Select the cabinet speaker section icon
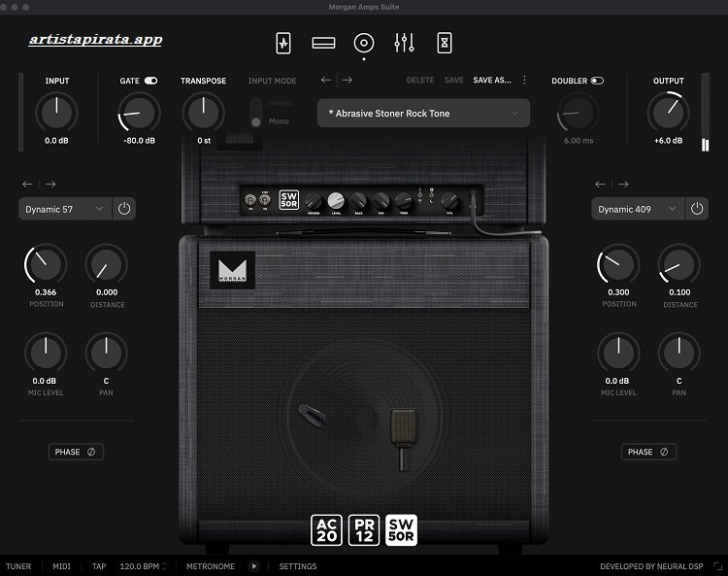Screen dimensions: 728x576 (364, 43)
